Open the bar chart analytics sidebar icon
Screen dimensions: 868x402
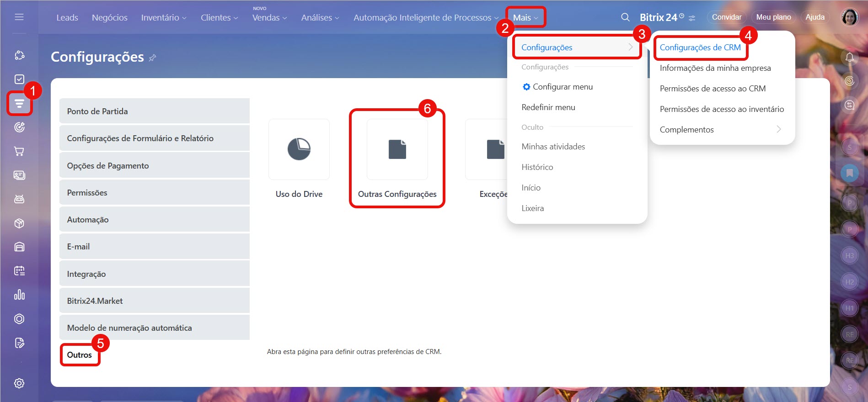19,295
